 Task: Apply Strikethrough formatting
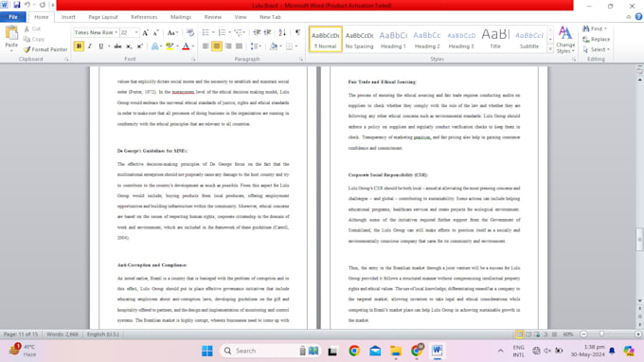tap(117, 46)
